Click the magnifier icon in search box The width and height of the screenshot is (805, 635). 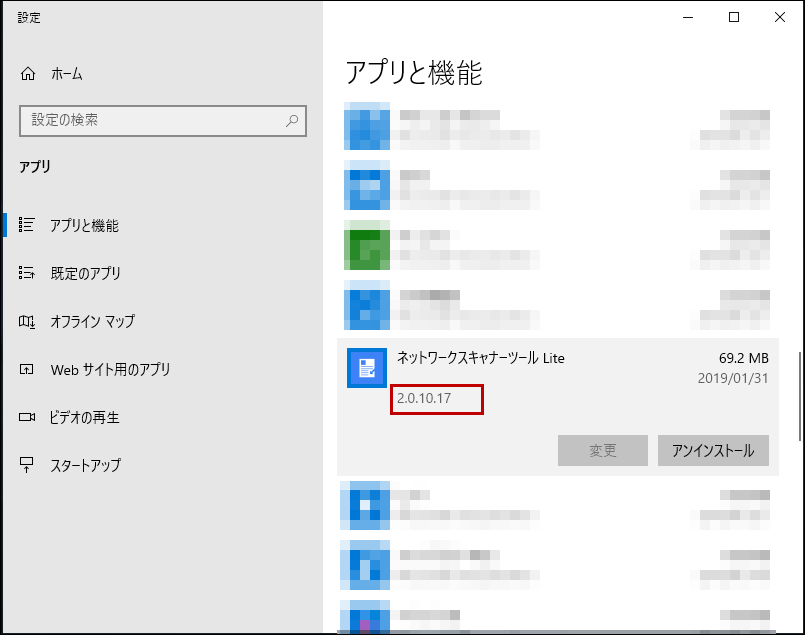pos(292,121)
